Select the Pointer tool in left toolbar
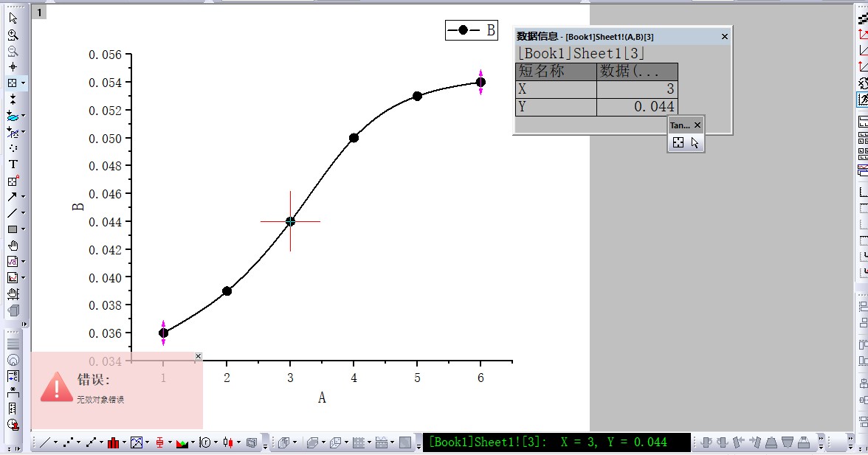Image resolution: width=868 pixels, height=455 pixels. (13, 18)
